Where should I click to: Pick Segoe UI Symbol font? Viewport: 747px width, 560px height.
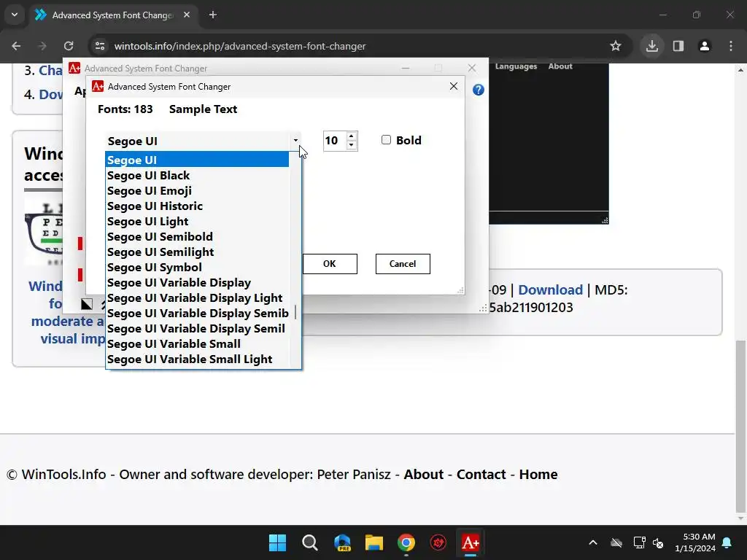coord(197,267)
